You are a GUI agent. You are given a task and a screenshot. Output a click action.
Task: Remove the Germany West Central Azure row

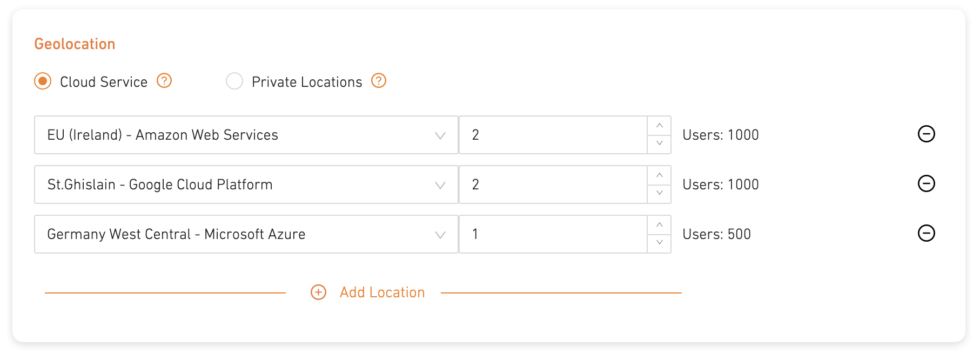click(926, 233)
